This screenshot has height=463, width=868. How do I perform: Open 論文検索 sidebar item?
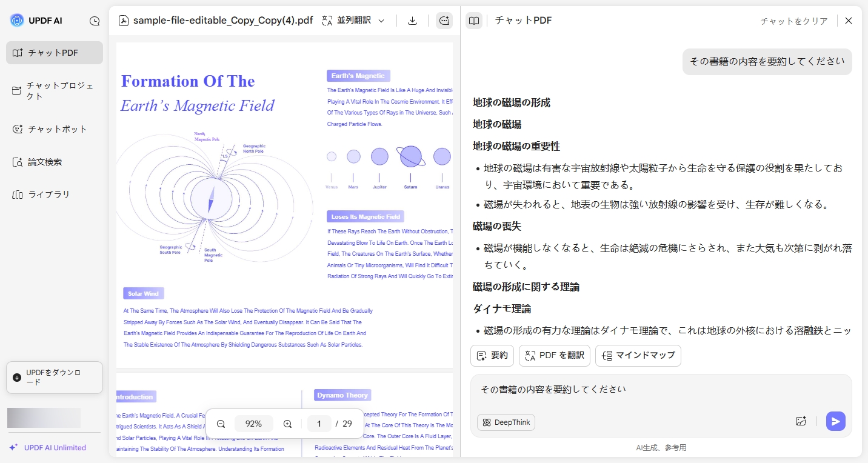(55, 162)
